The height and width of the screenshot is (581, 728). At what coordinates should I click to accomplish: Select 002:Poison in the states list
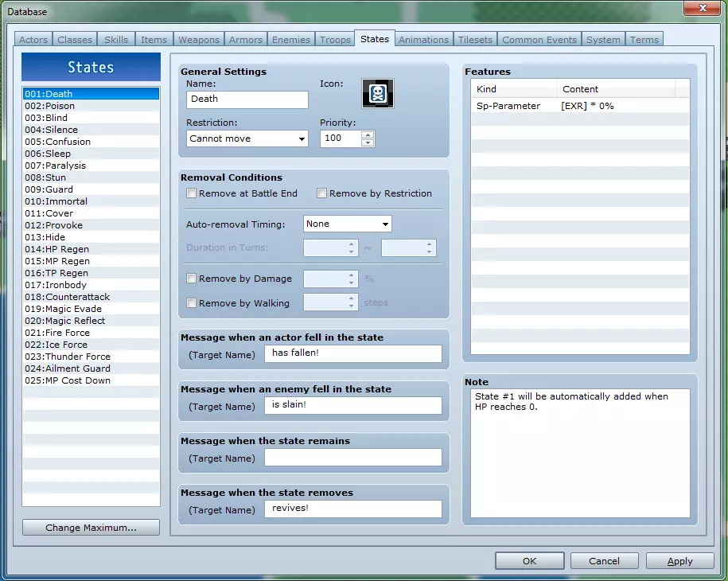pyautogui.click(x=50, y=106)
